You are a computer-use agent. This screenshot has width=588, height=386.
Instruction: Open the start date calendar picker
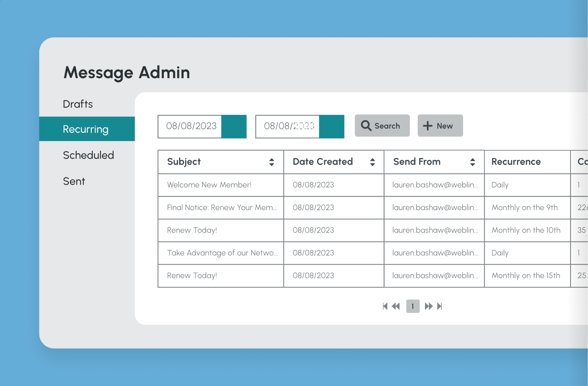click(233, 126)
